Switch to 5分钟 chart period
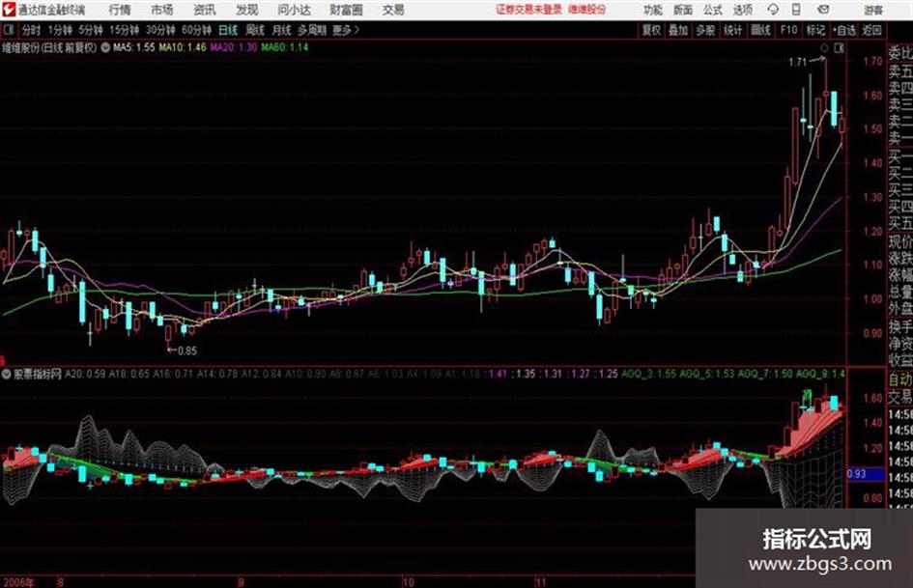Image resolution: width=913 pixels, height=588 pixels. point(91,30)
